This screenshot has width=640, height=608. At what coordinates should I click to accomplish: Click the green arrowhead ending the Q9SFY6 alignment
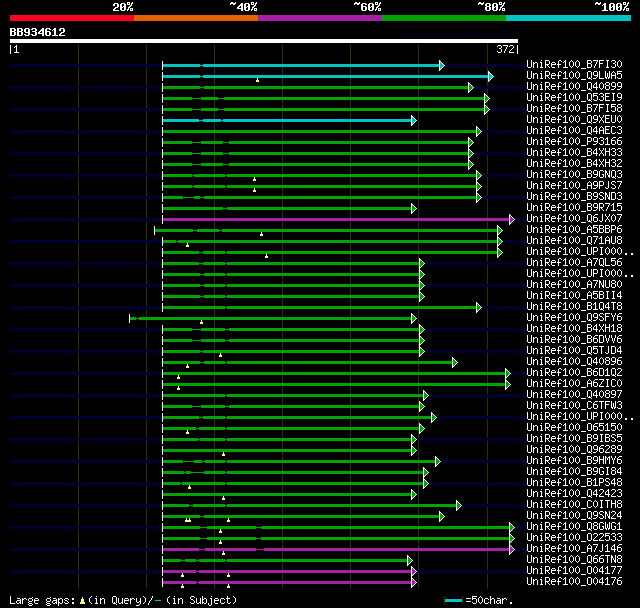(x=414, y=318)
